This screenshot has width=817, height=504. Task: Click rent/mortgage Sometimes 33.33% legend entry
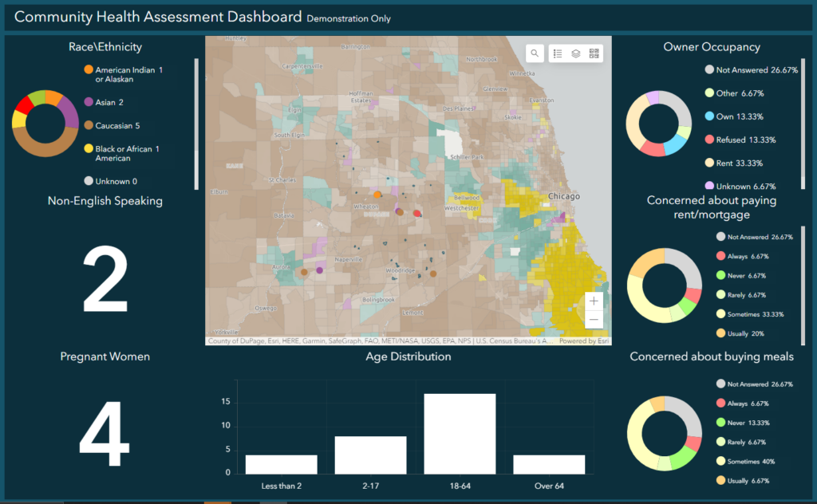(x=750, y=314)
